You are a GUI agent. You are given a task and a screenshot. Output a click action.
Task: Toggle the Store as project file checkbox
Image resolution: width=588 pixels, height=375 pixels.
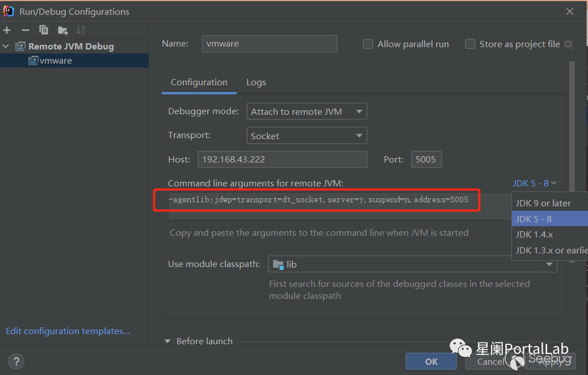pos(470,44)
